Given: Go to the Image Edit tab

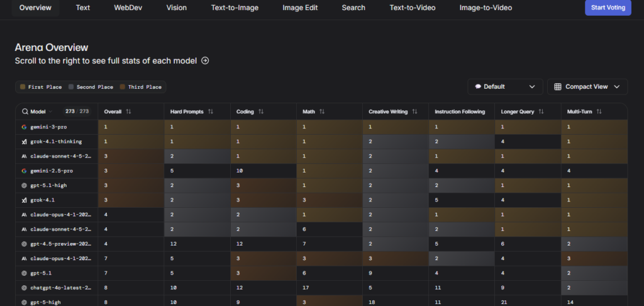Looking at the screenshot, I should [x=300, y=8].
